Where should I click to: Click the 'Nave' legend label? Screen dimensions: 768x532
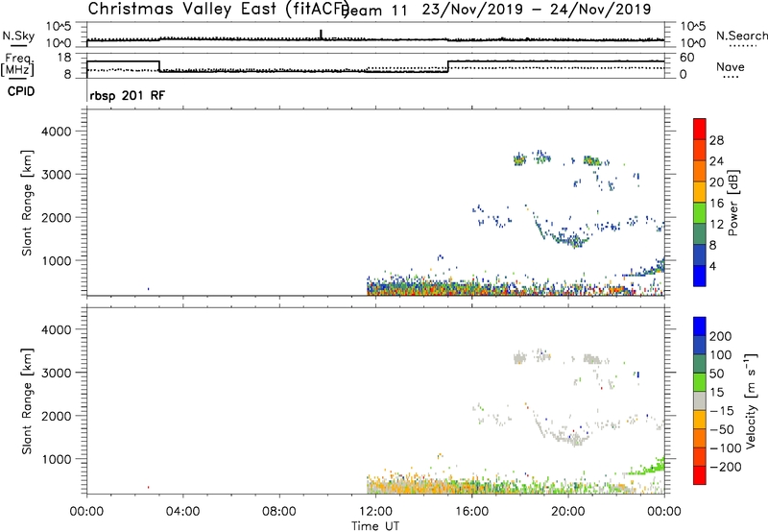coord(730,66)
